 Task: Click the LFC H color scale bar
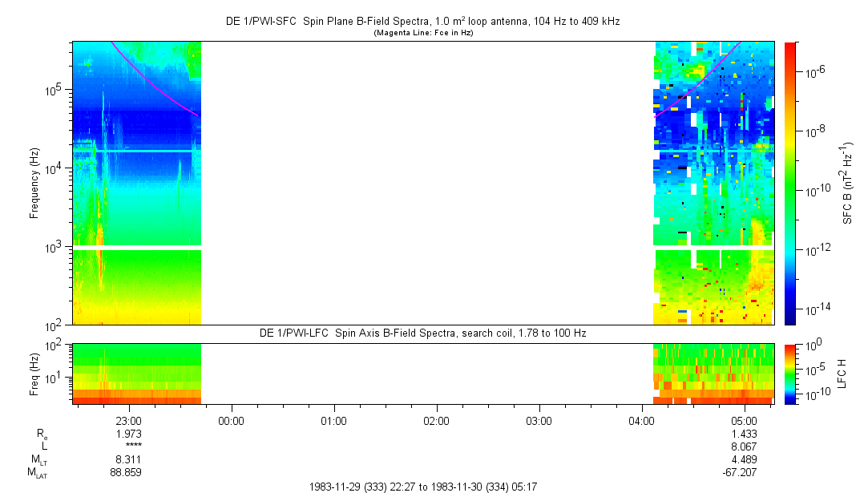point(790,374)
